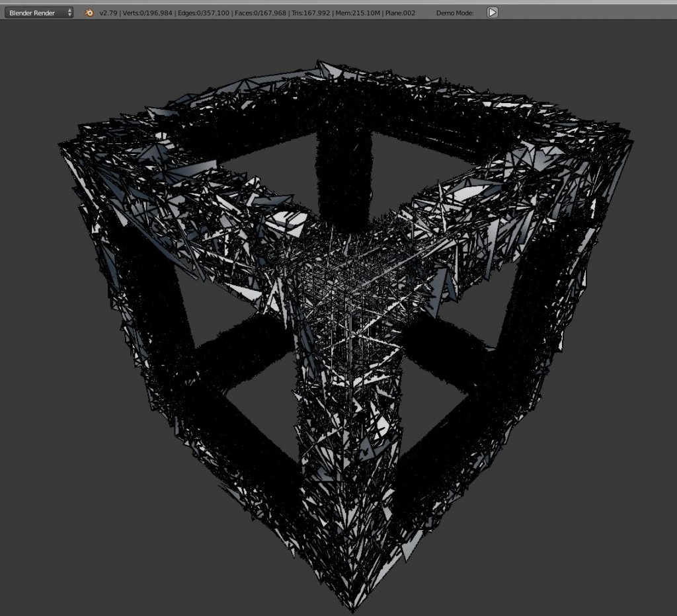Click the Plane.002 name in the status bar

pyautogui.click(x=401, y=12)
